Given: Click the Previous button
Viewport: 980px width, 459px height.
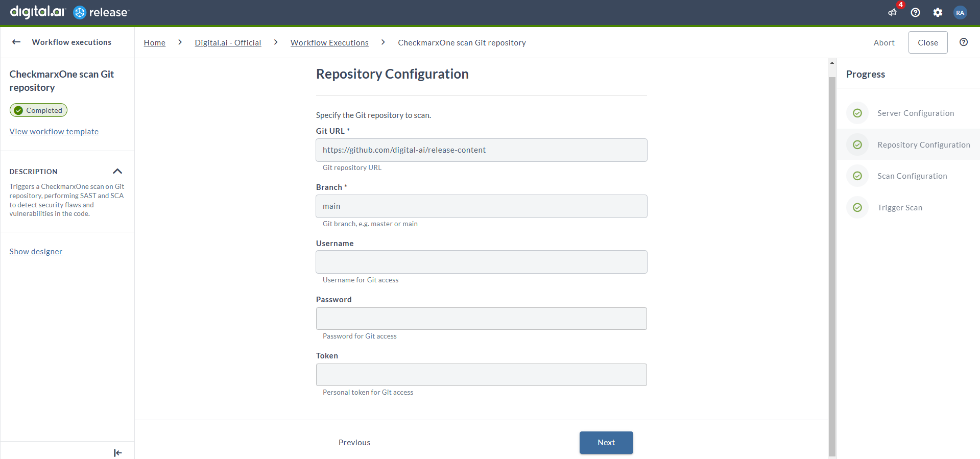Looking at the screenshot, I should coord(354,443).
